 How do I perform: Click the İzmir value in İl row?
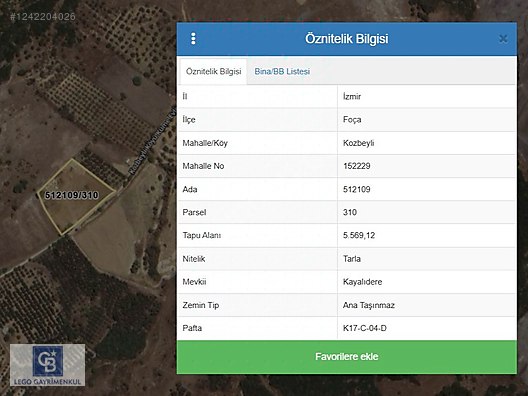[352, 97]
